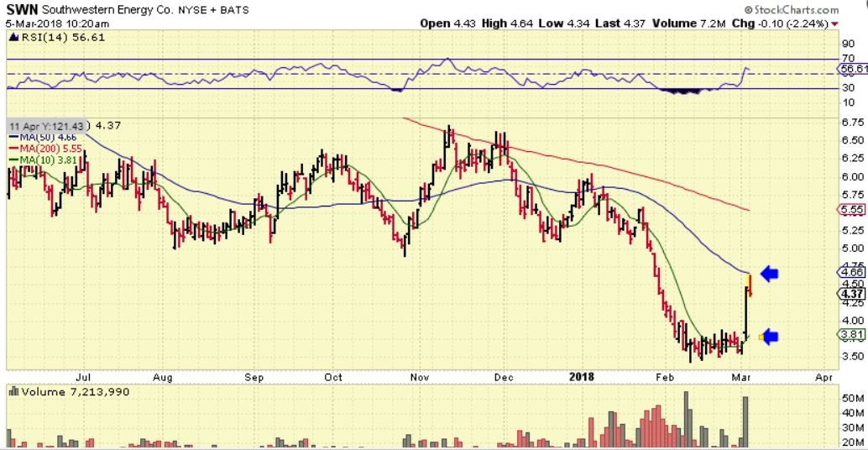The height and width of the screenshot is (450, 868).
Task: Click the red down triangle beside Chg
Action: coord(857,24)
